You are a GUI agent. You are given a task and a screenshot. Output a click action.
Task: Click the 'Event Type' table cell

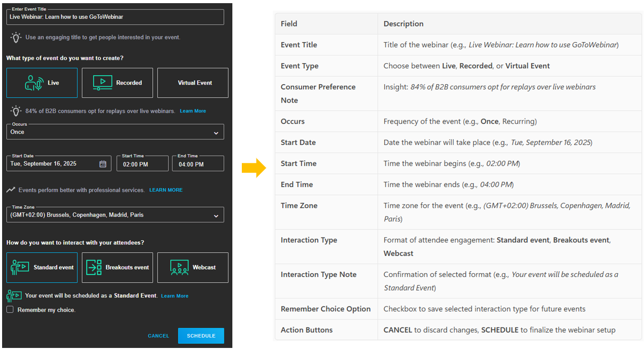[x=326, y=66]
